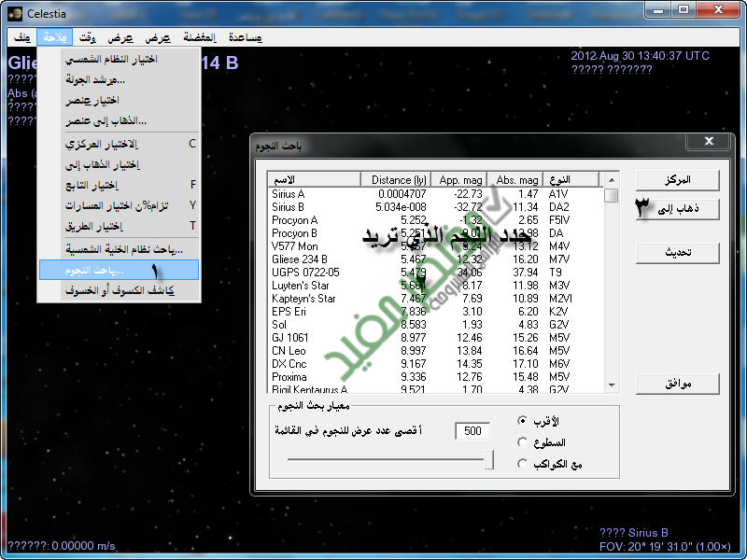Open the المفضلة (Bookmarks) menu

click(199, 37)
